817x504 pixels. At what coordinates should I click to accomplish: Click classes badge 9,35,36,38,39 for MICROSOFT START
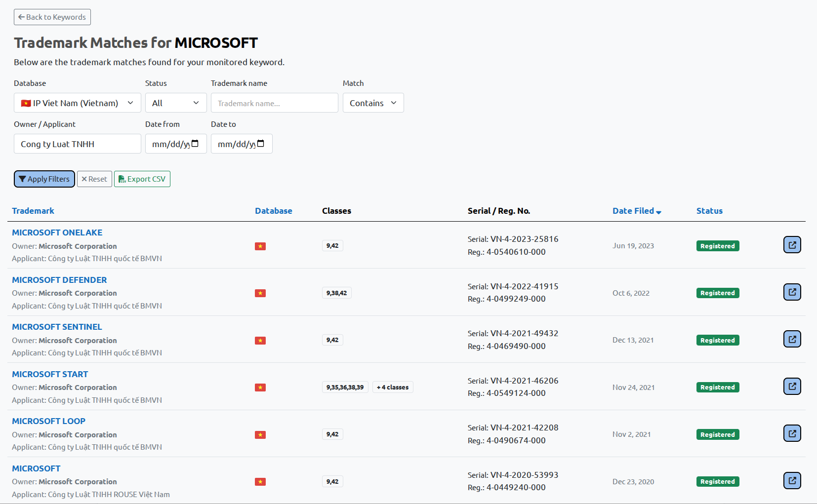[345, 388]
